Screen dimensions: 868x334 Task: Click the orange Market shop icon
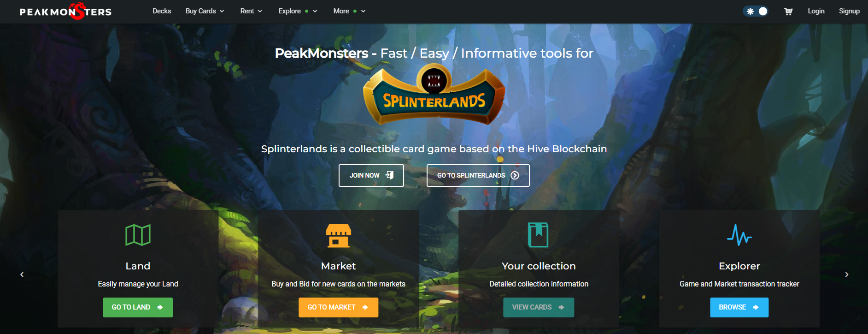[x=338, y=236]
